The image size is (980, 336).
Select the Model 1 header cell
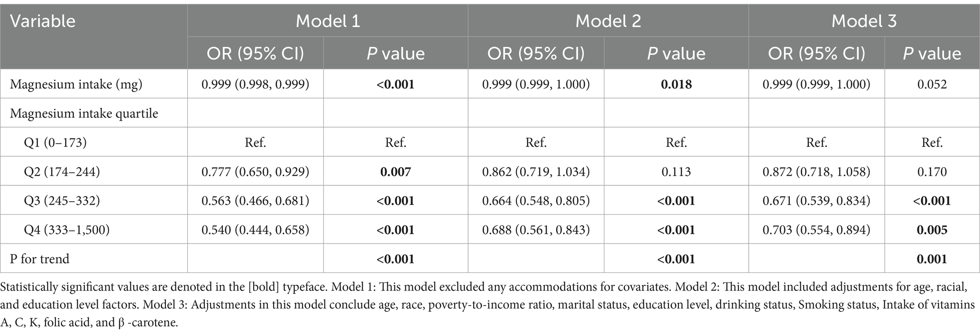[328, 21]
